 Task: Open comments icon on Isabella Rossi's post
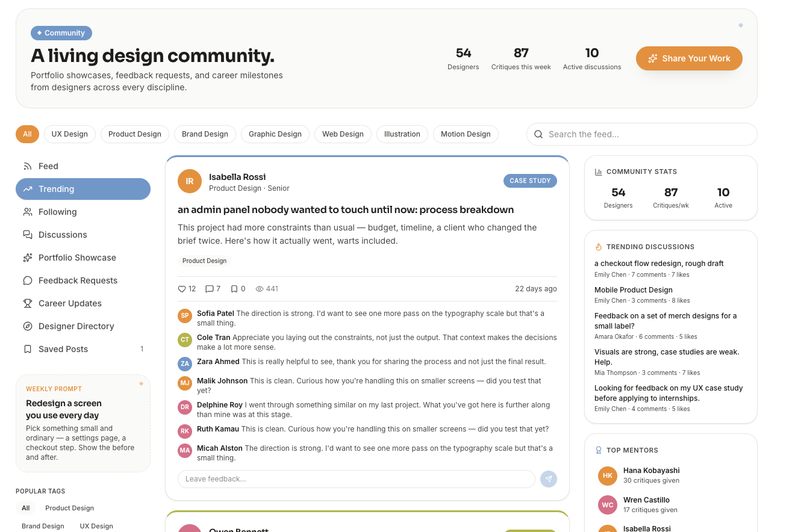(210, 289)
